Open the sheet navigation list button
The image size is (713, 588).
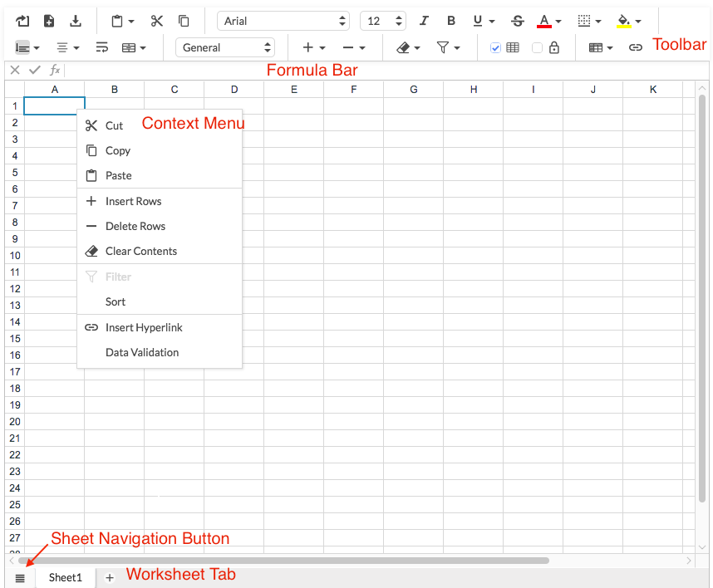20,578
